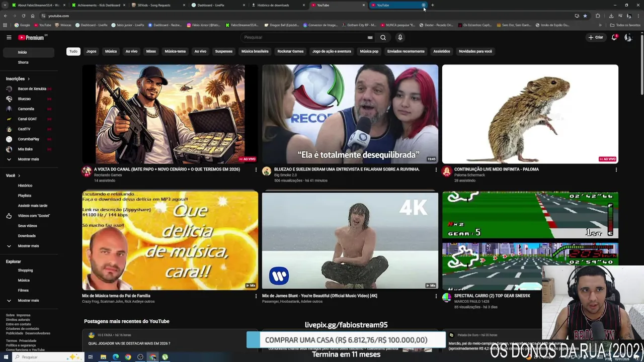The width and height of the screenshot is (644, 362).
Task: Open the Paloma live rat thumbnail
Action: (x=530, y=114)
